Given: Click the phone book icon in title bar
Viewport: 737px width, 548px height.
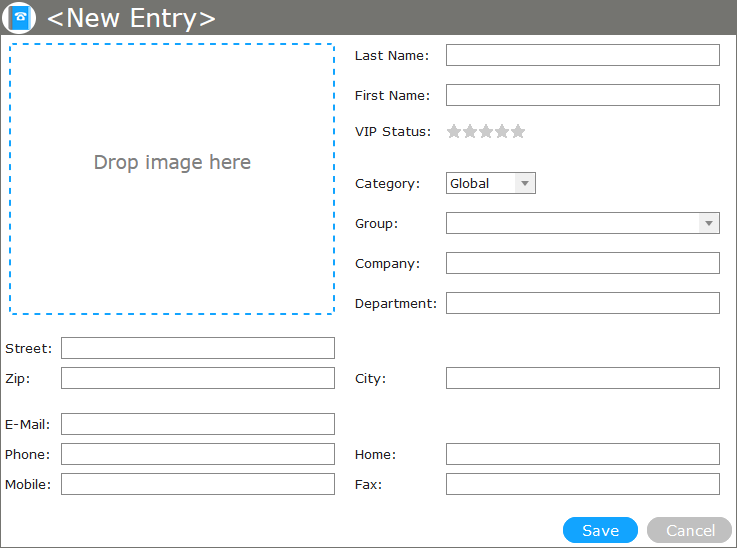Looking at the screenshot, I should [19, 18].
